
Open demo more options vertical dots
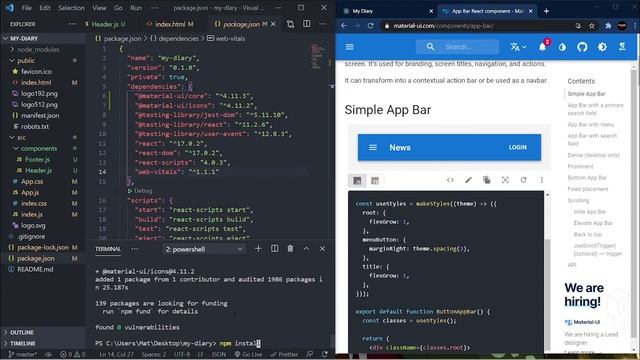(x=542, y=180)
